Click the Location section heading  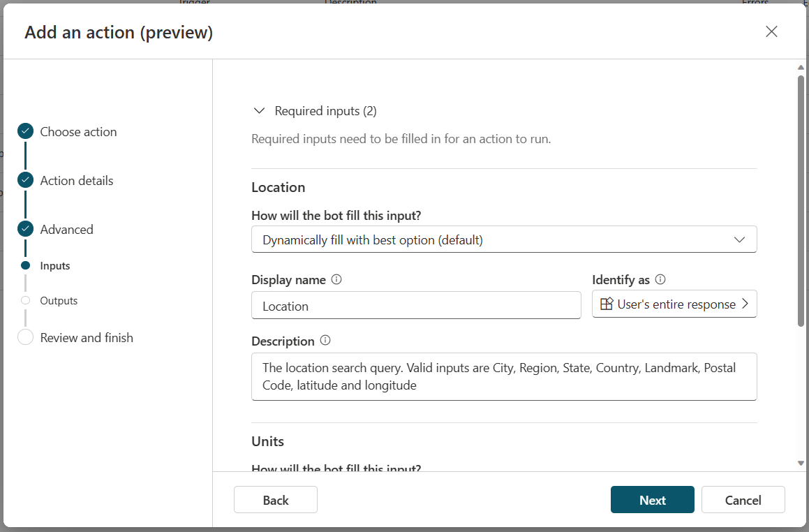tap(278, 187)
